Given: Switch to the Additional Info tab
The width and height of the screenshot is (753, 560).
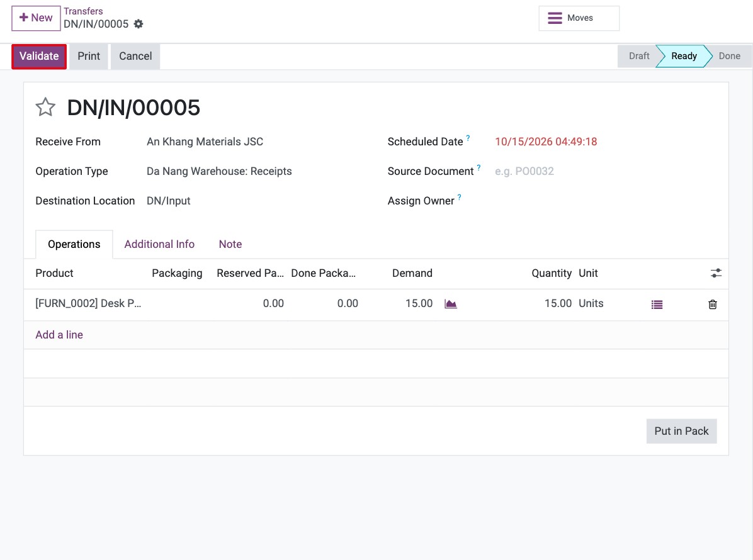Looking at the screenshot, I should pyautogui.click(x=159, y=244).
